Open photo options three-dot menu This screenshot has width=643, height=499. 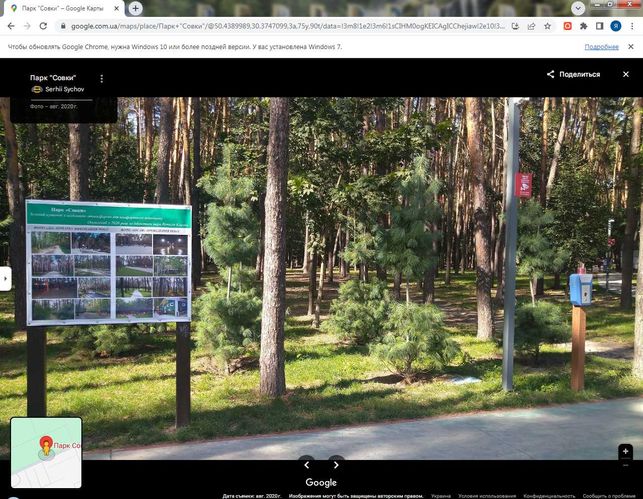(102, 78)
